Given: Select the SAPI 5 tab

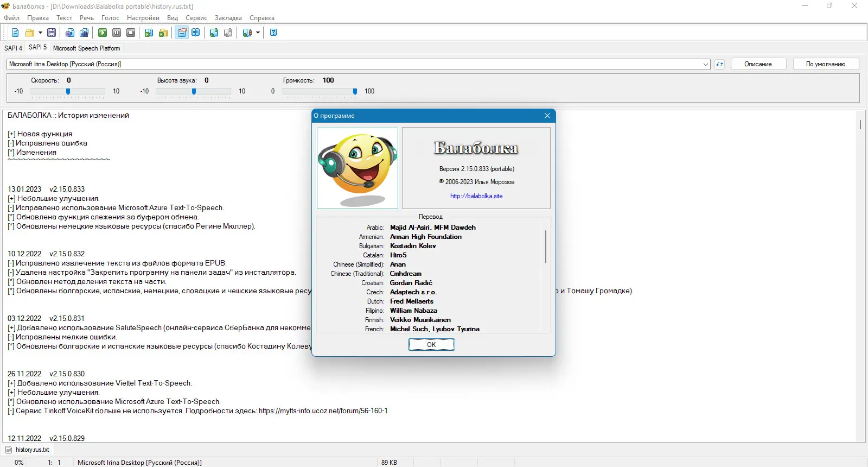Looking at the screenshot, I should 37,47.
